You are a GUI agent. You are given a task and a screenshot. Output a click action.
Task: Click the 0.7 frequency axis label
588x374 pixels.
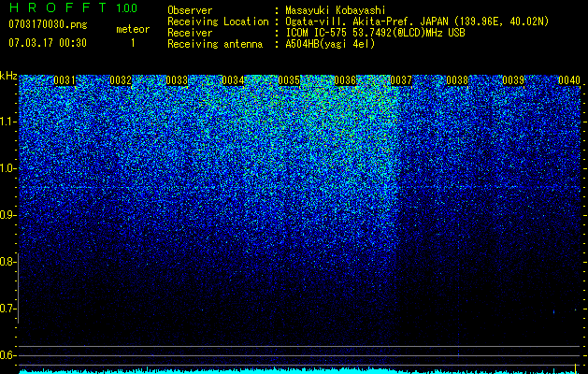point(7,309)
